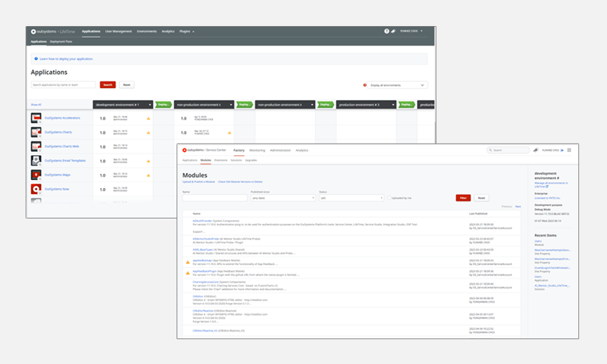
Task: Focus the Search applications by name or team field
Action: [63, 85]
